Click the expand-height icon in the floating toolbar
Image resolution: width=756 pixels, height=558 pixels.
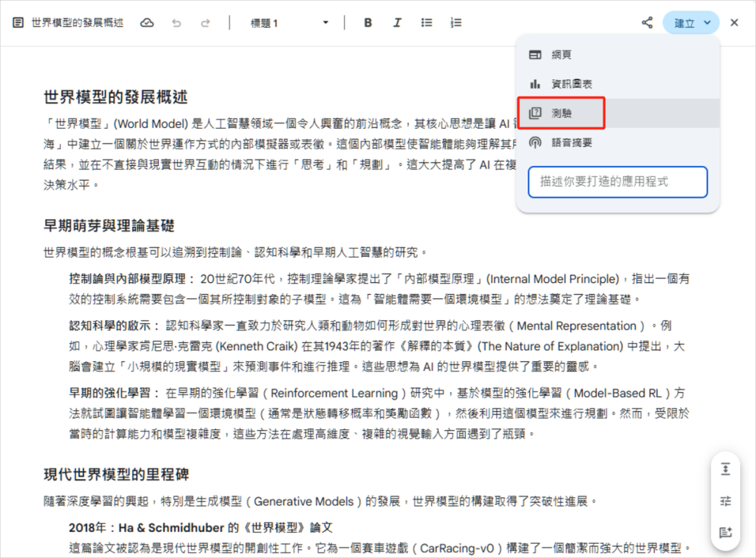[726, 469]
